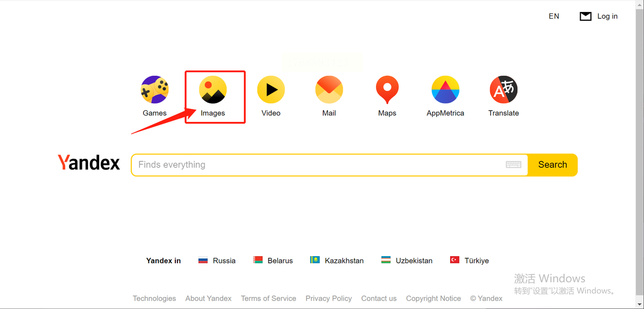Click the virtual keyboard icon in search box

click(x=513, y=164)
